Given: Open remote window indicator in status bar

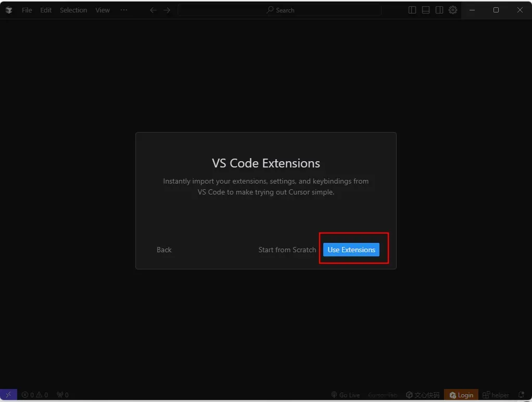Looking at the screenshot, I should tap(8, 395).
